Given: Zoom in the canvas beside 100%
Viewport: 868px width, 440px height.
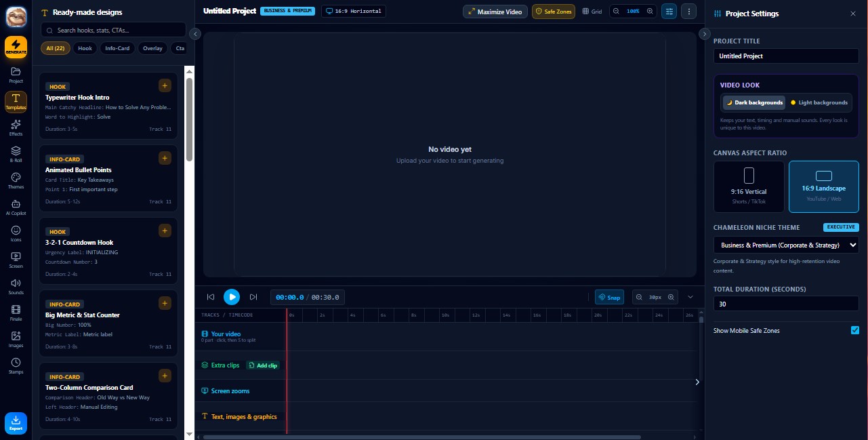Looking at the screenshot, I should pyautogui.click(x=650, y=12).
